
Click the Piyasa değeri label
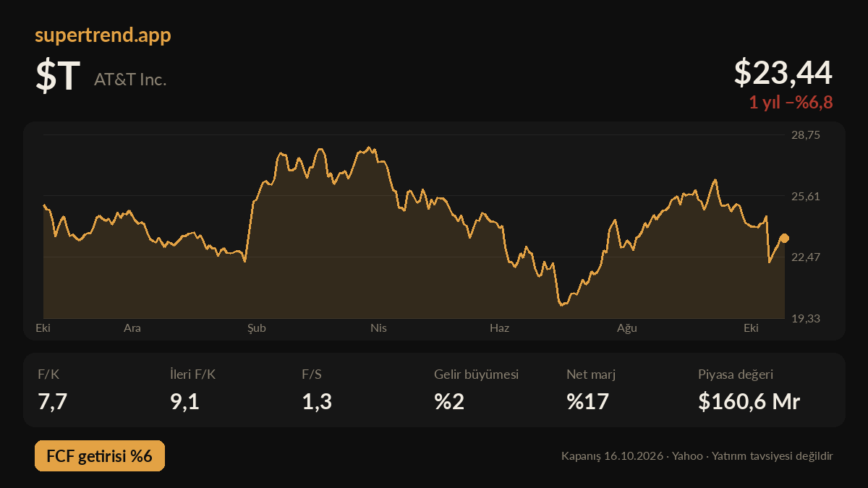736,374
